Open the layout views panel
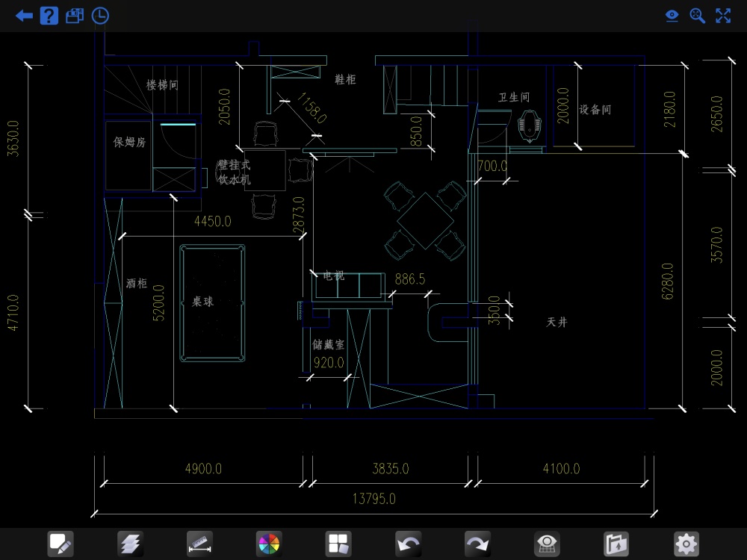 338,544
